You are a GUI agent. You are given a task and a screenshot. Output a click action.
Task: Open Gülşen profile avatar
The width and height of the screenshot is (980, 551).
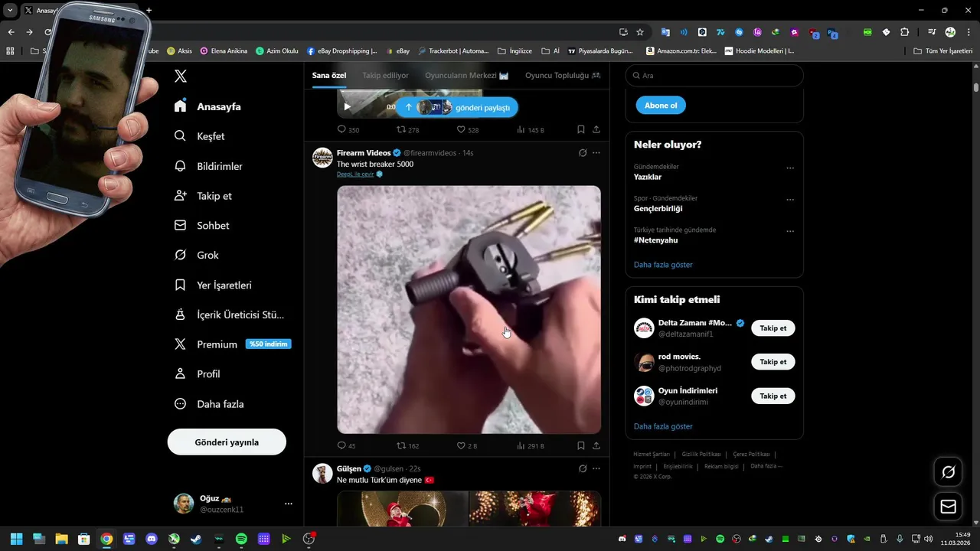[322, 473]
